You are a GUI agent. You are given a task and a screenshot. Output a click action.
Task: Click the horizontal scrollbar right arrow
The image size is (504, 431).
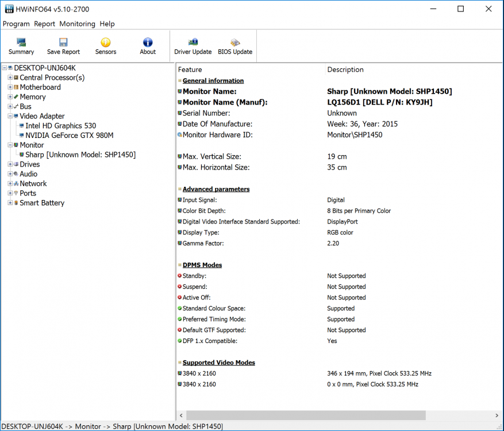coord(497,415)
